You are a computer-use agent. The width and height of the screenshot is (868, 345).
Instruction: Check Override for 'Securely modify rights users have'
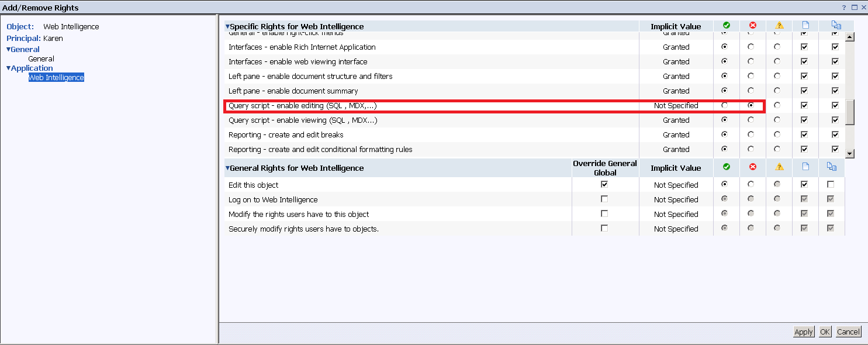click(x=604, y=228)
